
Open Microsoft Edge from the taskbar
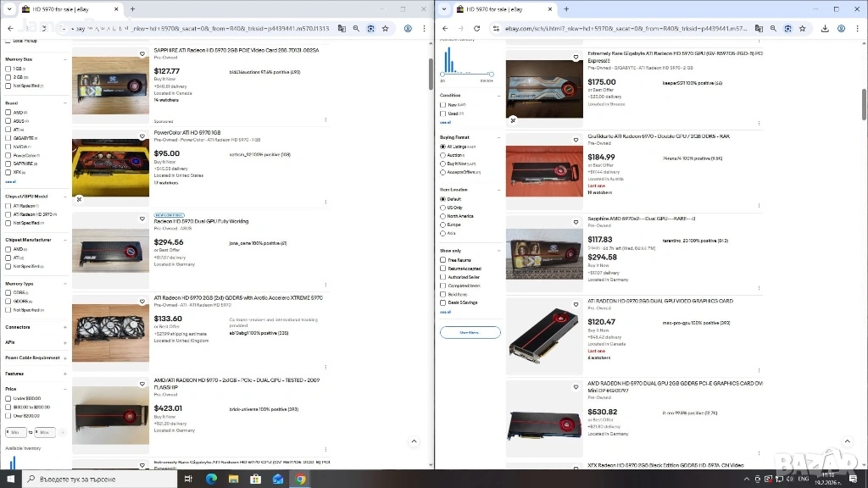(x=212, y=479)
